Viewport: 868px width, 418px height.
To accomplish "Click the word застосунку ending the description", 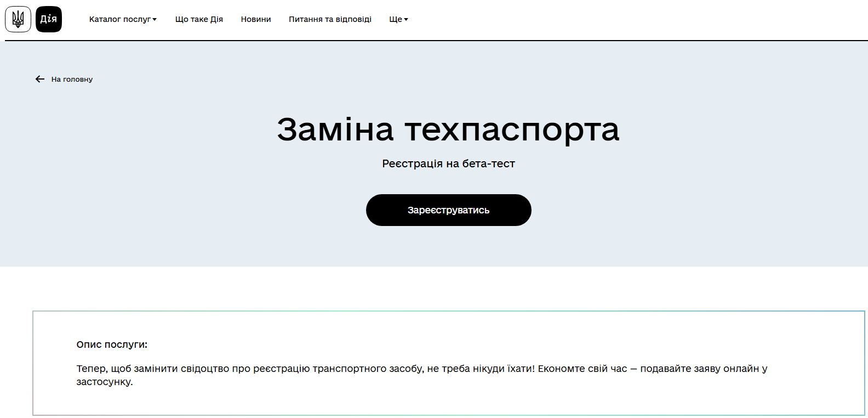I will pos(104,382).
